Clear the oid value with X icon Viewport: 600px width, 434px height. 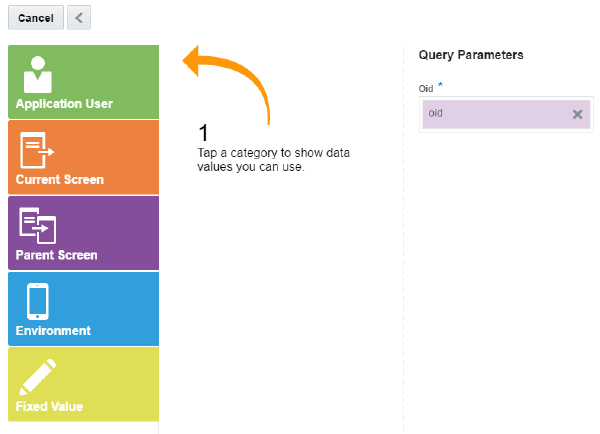tap(577, 114)
